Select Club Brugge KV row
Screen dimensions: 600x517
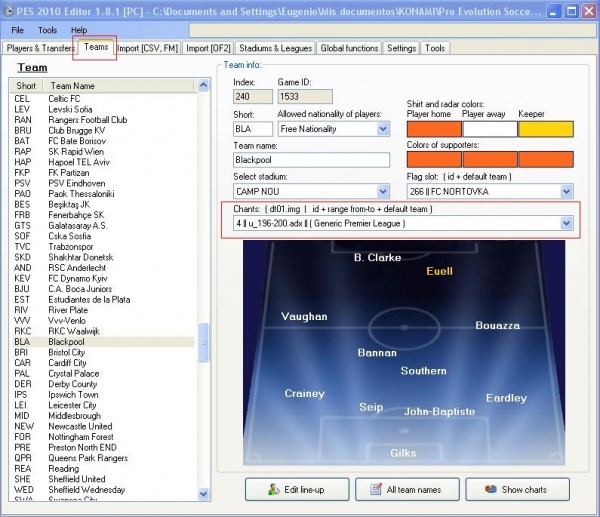(x=103, y=130)
